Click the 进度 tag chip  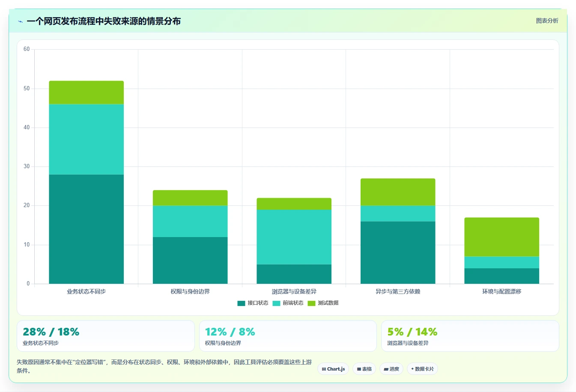(391, 369)
